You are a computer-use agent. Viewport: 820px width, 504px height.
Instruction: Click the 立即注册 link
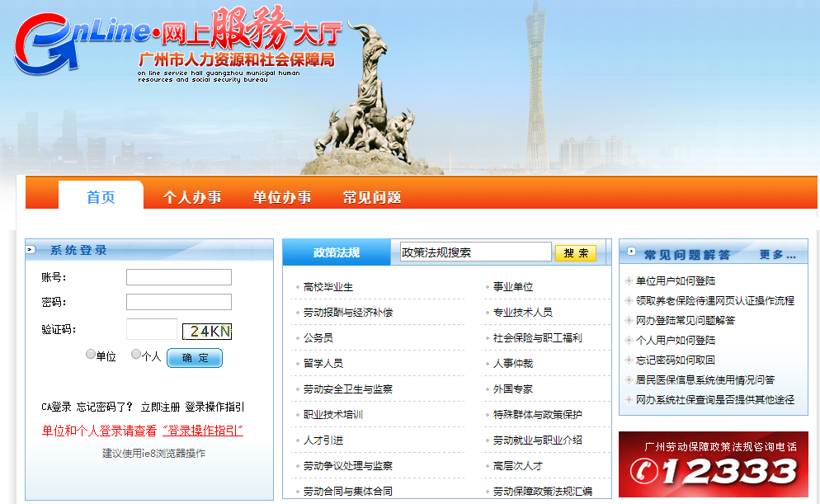click(x=160, y=407)
